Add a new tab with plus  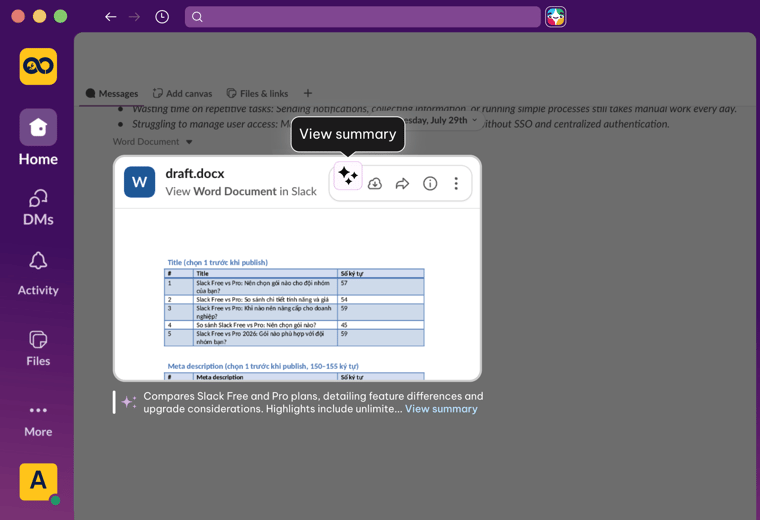[308, 93]
